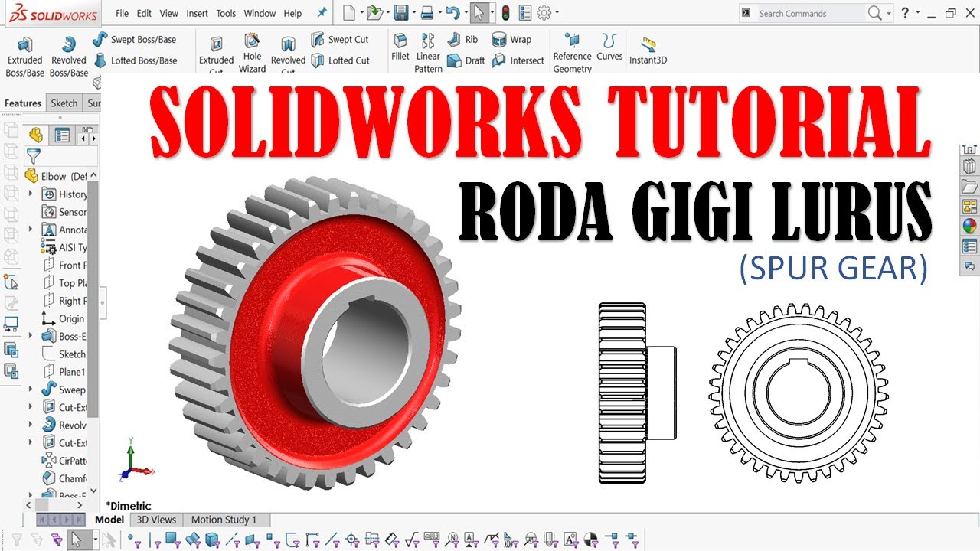
Task: Select the Intersect tool
Action: coord(518,60)
